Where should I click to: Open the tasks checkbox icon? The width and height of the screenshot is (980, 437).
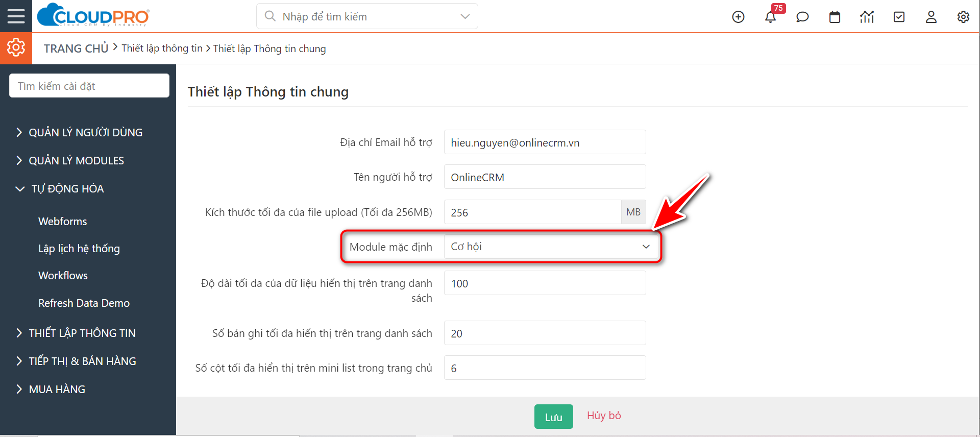[899, 17]
